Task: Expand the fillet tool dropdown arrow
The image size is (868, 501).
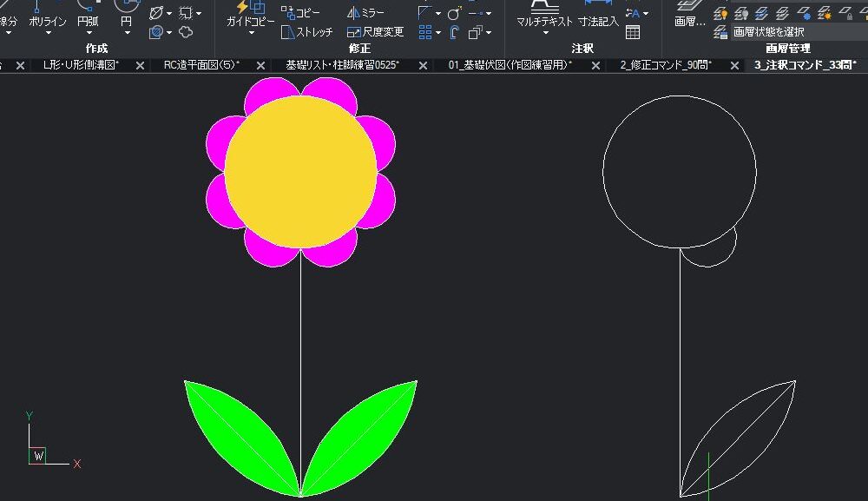Action: [x=437, y=13]
